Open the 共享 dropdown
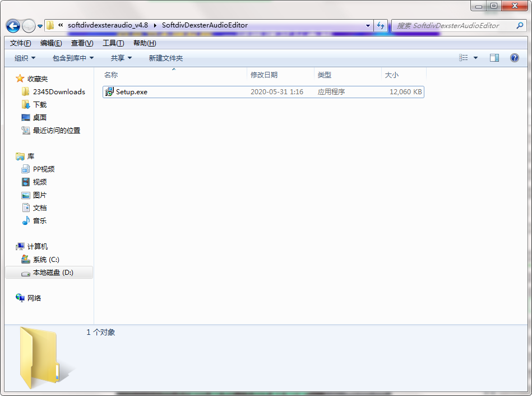Image resolution: width=532 pixels, height=396 pixels. tap(121, 58)
